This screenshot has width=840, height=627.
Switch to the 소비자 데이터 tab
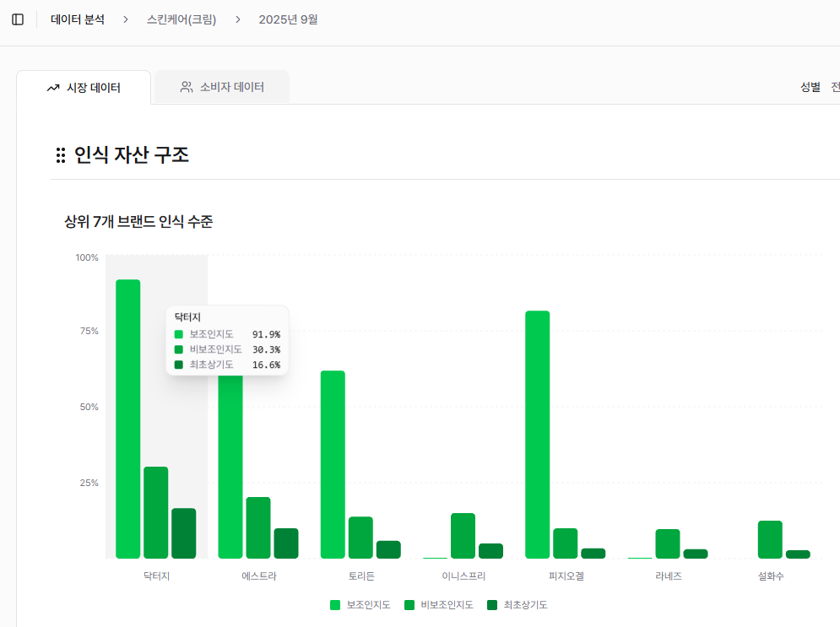222,87
